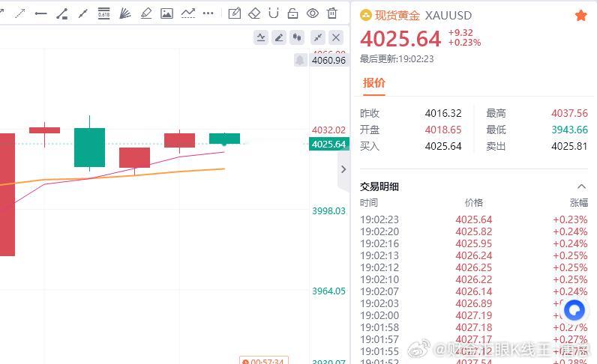The height and width of the screenshot is (364, 597).
Task: Select the 19:02:20 trade row
Action: point(474,231)
